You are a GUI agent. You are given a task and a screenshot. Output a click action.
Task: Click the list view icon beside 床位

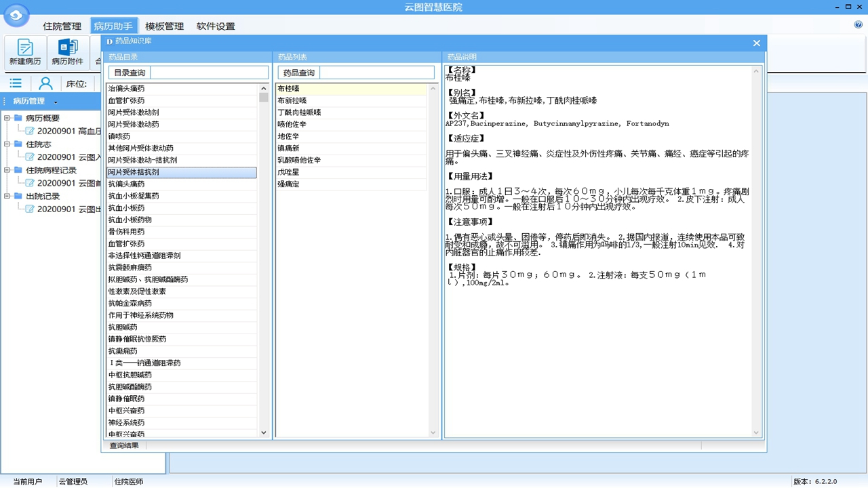point(16,83)
